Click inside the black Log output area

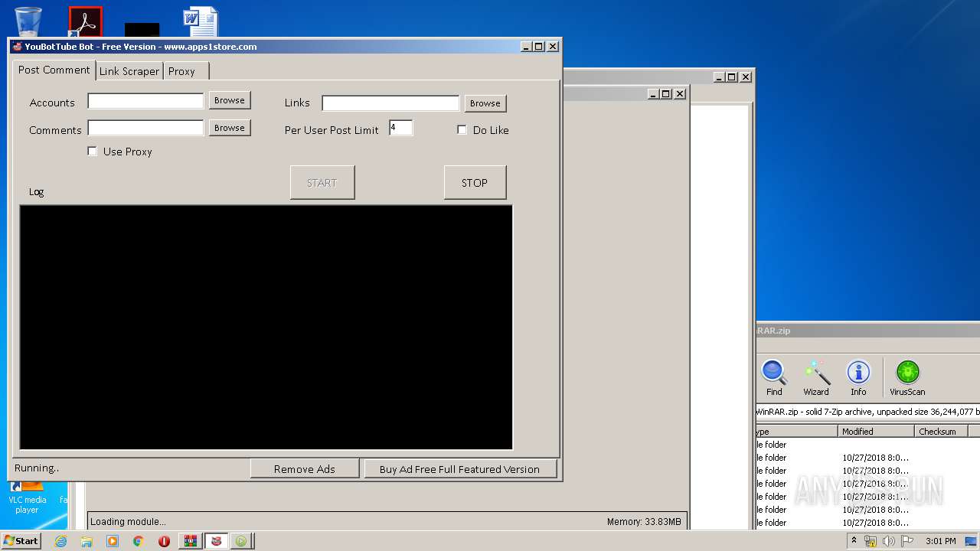(266, 328)
